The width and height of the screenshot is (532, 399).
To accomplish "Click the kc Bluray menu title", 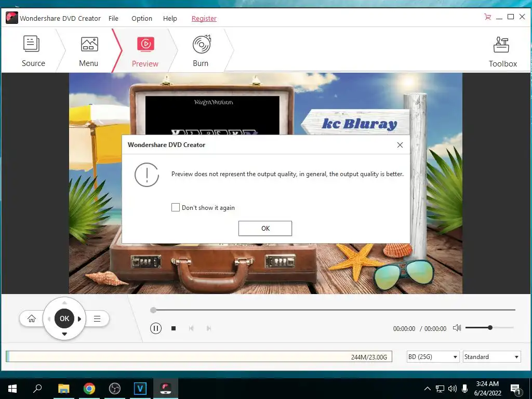I will coord(360,124).
